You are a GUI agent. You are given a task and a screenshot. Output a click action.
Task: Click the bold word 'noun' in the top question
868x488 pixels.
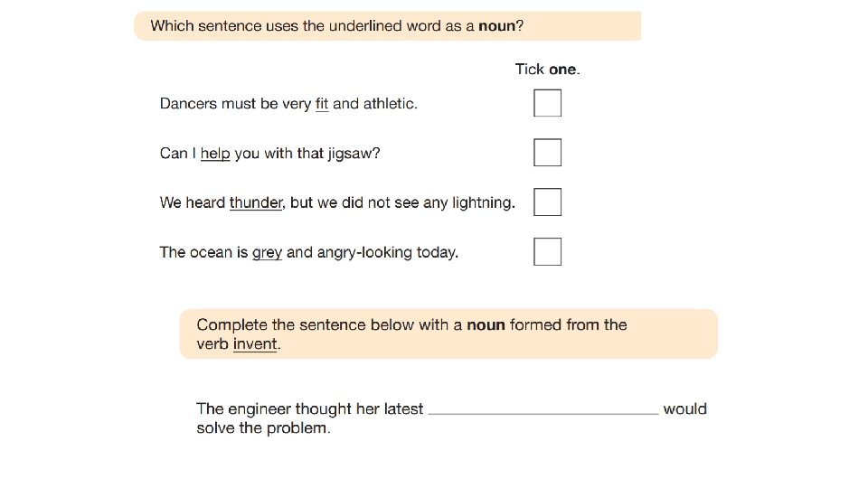[x=497, y=26]
